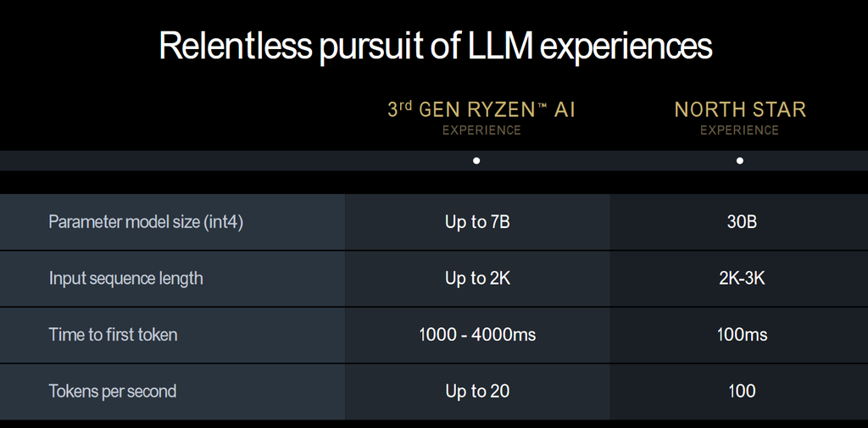Click 'EXPERIENCE' subtitle under North Star
This screenshot has height=428, width=868.
pyautogui.click(x=739, y=131)
